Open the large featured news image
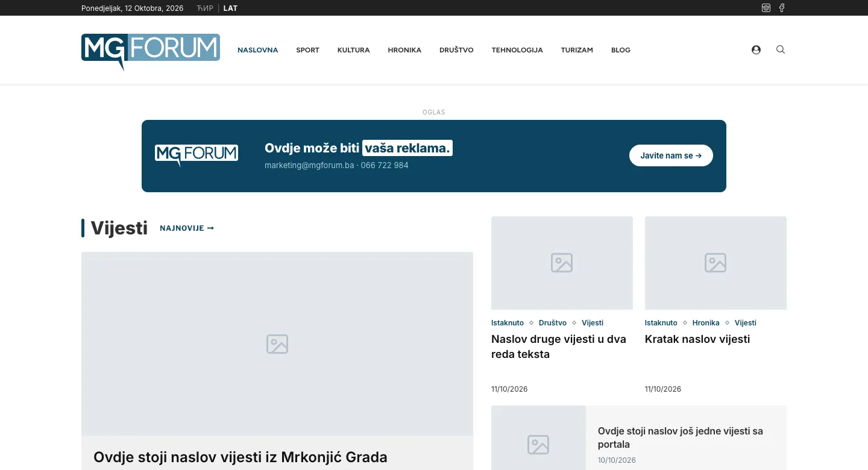The height and width of the screenshot is (470, 868). coord(277,343)
